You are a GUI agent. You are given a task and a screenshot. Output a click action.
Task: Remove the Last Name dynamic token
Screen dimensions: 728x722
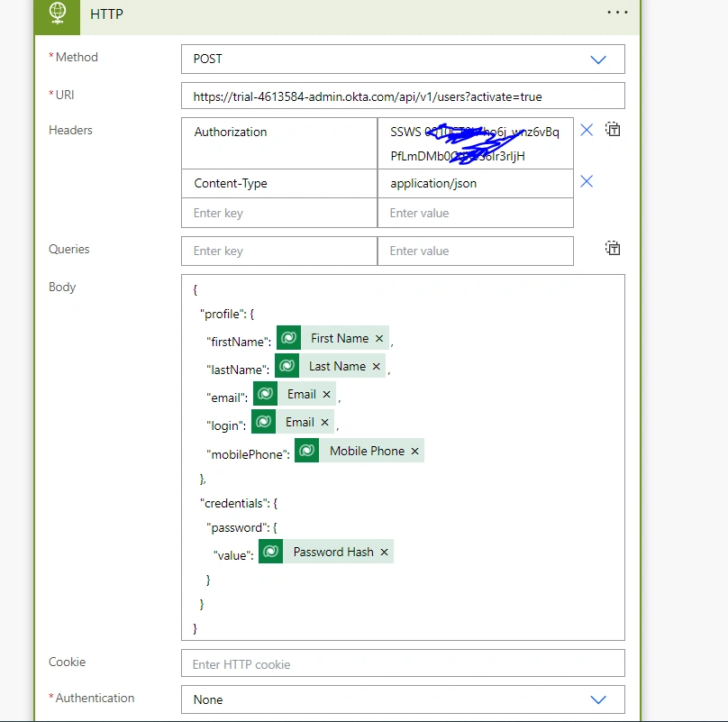click(377, 366)
